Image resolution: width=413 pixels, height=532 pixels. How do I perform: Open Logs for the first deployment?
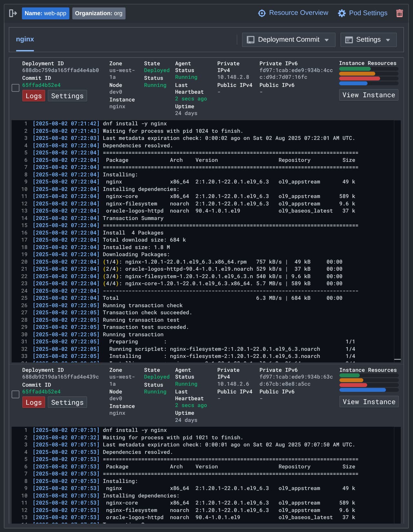pyautogui.click(x=34, y=96)
